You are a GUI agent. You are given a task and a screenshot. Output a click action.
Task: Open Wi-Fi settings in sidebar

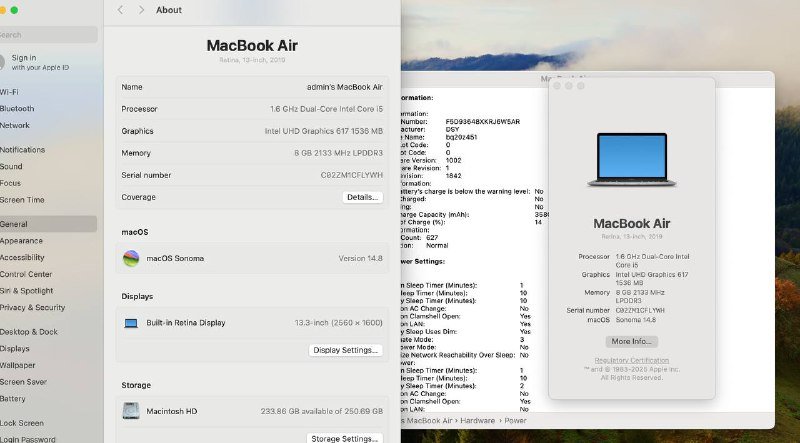(x=9, y=92)
